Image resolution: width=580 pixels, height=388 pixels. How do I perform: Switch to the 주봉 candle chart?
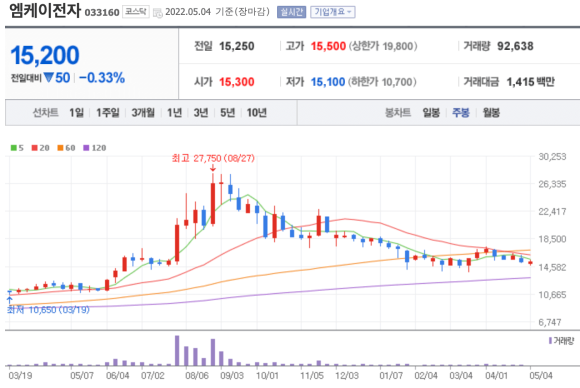(461, 112)
